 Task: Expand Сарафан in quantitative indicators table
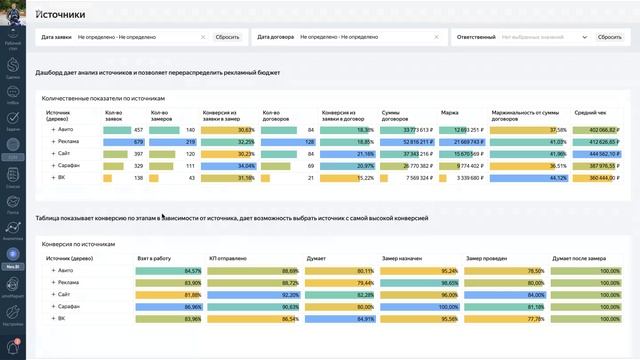pyautogui.click(x=53, y=166)
